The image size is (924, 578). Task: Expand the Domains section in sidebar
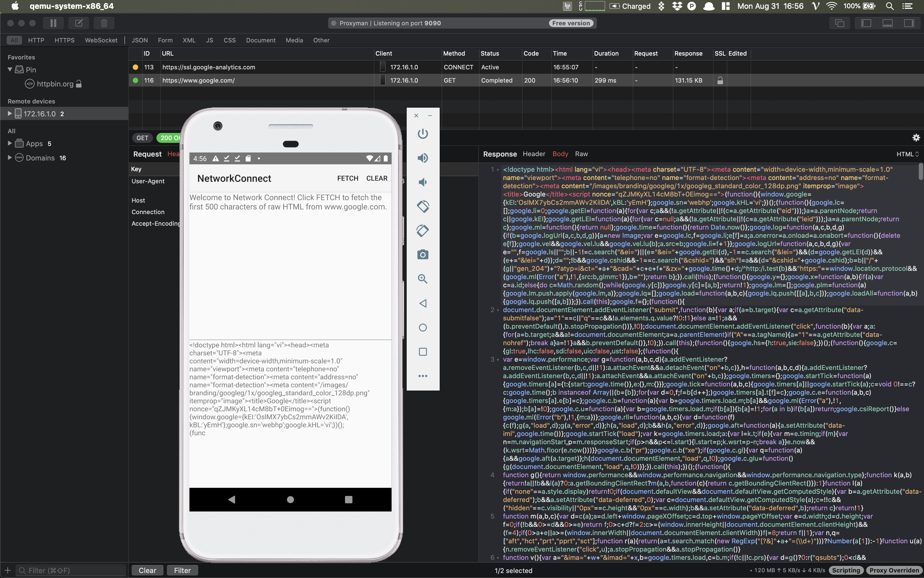point(9,157)
